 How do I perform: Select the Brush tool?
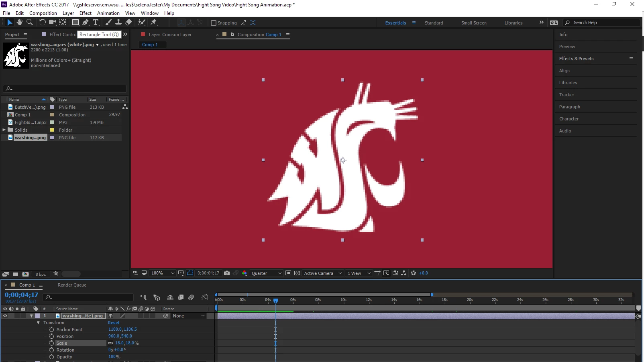108,22
